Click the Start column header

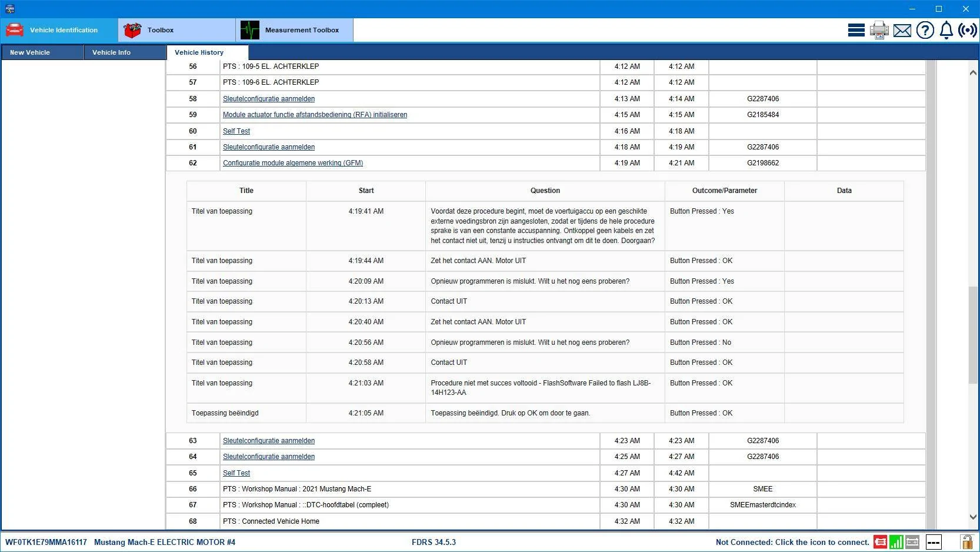(x=366, y=191)
